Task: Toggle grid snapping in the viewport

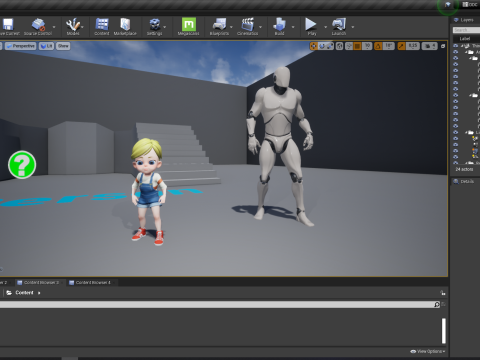Action: coord(357,46)
